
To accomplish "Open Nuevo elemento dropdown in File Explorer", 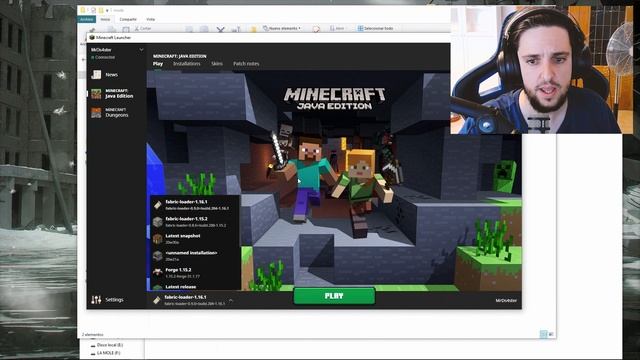I will click(x=282, y=28).
